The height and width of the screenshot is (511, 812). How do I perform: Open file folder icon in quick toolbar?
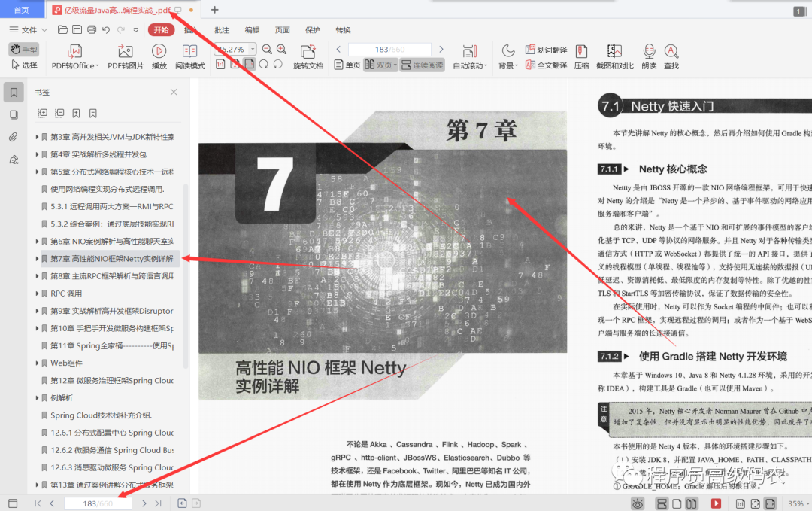(62, 30)
